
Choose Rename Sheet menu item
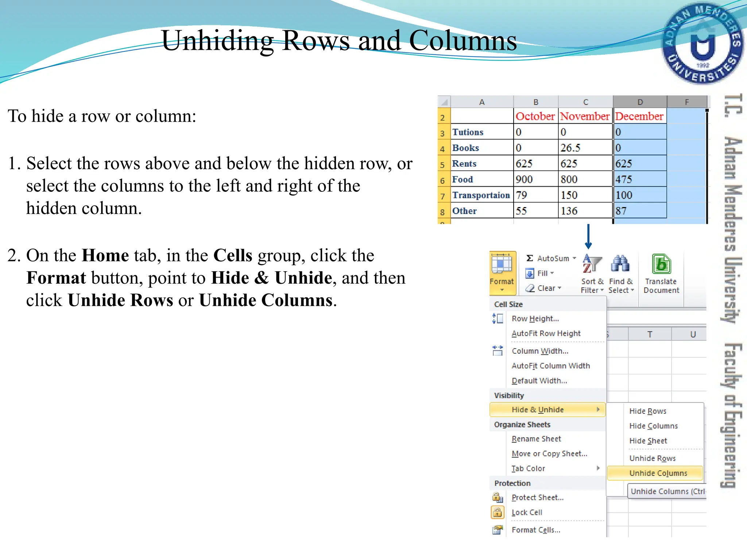[549, 439]
